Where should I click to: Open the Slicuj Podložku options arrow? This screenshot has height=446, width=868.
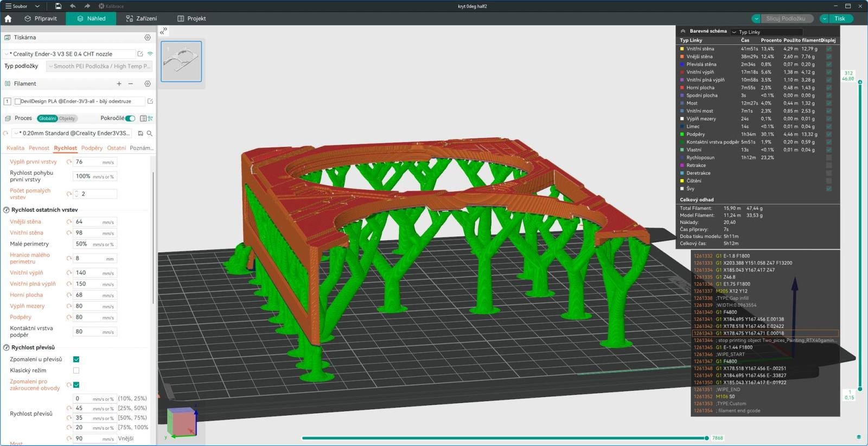(756, 18)
